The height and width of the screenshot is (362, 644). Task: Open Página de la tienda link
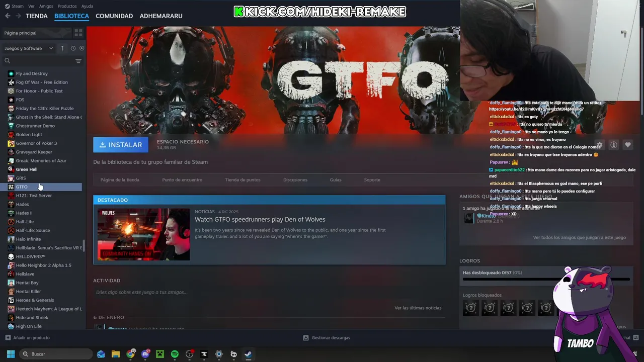click(120, 179)
